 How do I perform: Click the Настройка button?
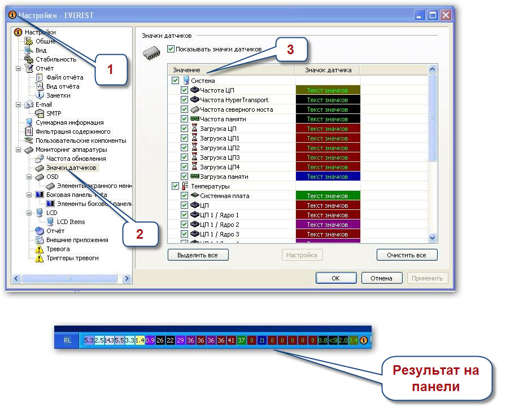pyautogui.click(x=302, y=255)
